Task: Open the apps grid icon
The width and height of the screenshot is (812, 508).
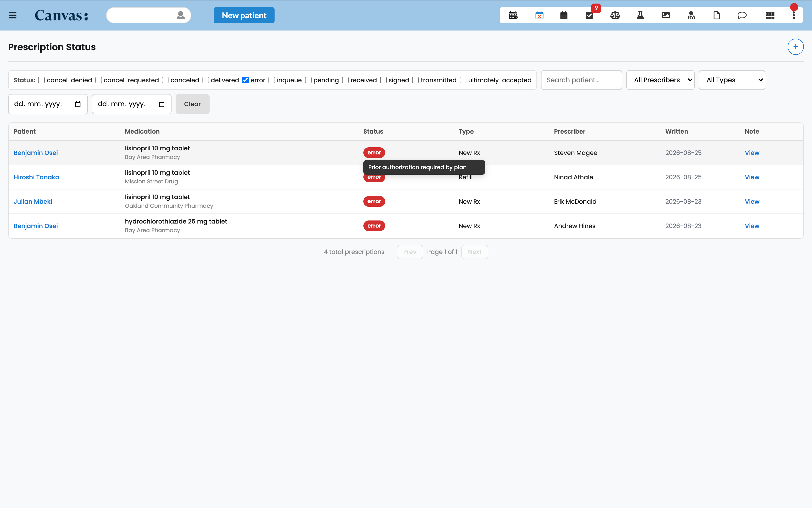Action: [x=770, y=15]
